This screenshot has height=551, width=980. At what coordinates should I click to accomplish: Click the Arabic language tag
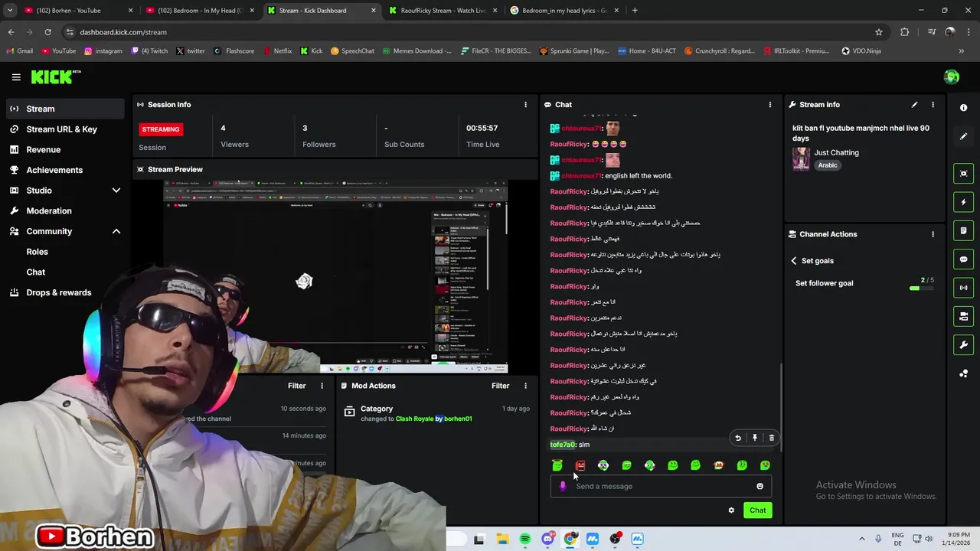(x=828, y=165)
